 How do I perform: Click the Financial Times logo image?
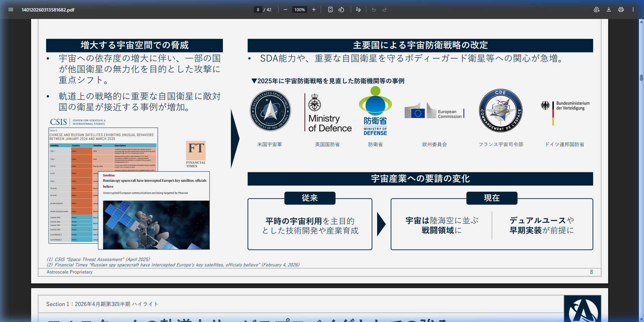click(196, 154)
